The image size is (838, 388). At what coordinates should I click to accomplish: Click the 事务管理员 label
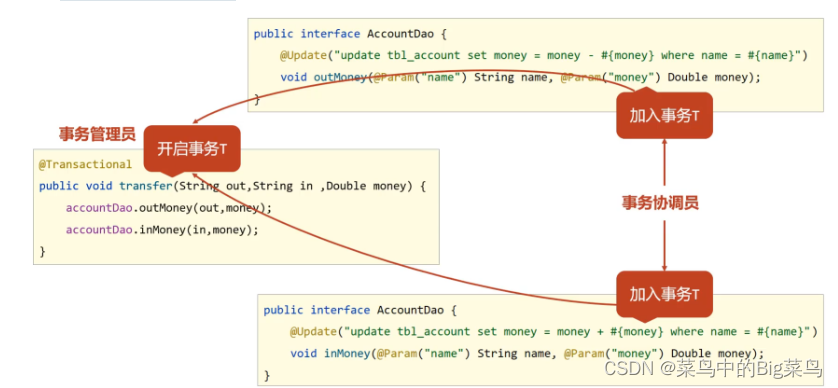point(97,134)
